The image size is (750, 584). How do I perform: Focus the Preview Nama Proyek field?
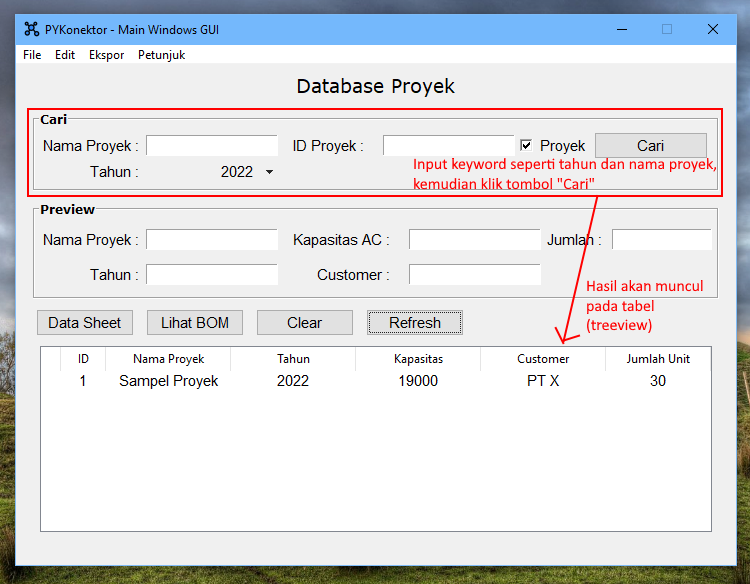211,239
